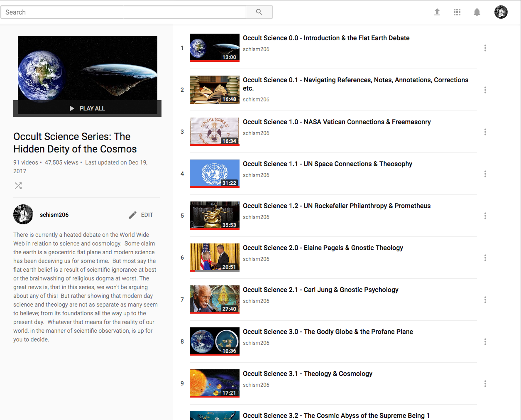
Task: Click schism206 channel avatar in sidebar
Action: [x=23, y=214]
